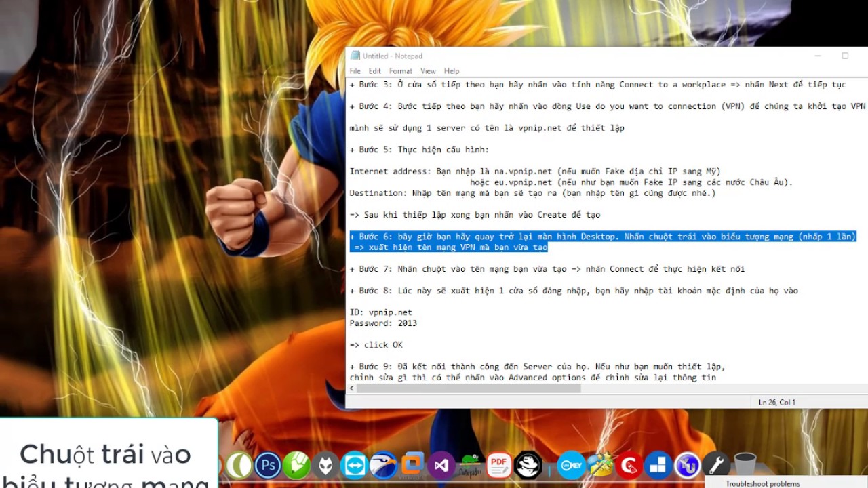Launch the green pen-tip dock icon

coord(297,466)
